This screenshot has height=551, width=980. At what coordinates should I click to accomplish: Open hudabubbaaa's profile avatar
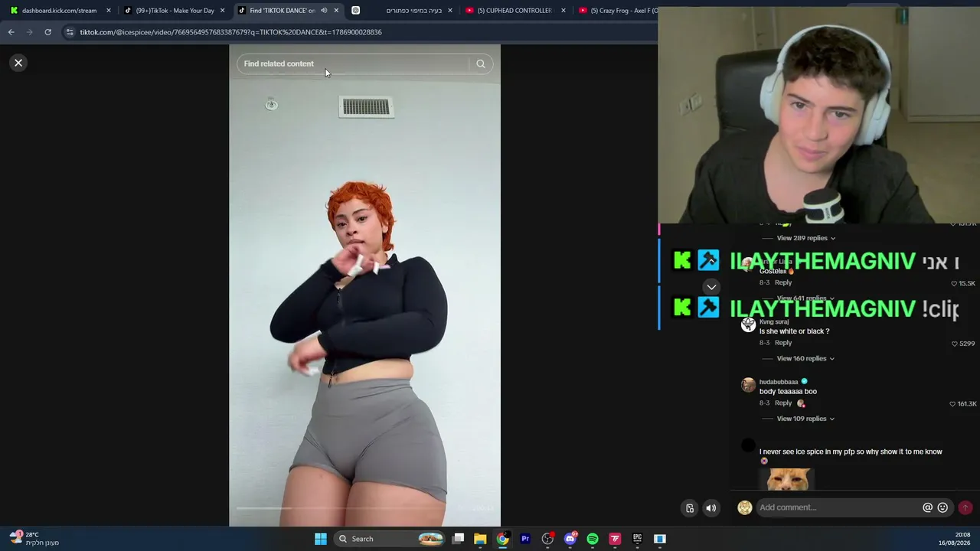(748, 385)
